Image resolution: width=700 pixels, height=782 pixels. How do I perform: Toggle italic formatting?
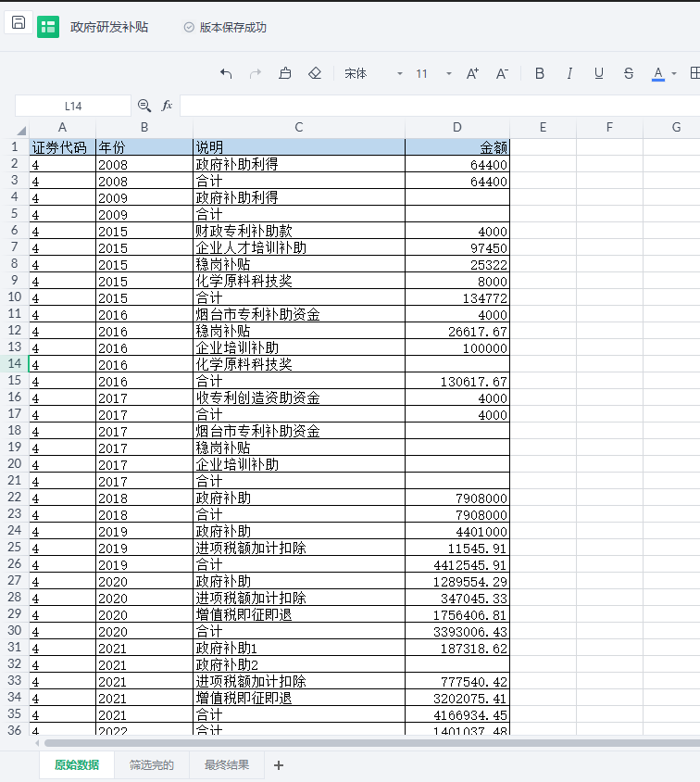coord(569,74)
